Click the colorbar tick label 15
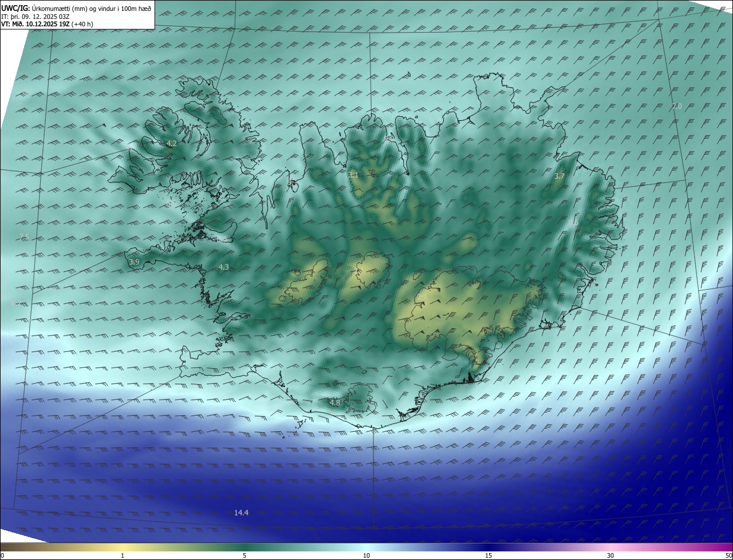733x560 pixels. pos(488,555)
